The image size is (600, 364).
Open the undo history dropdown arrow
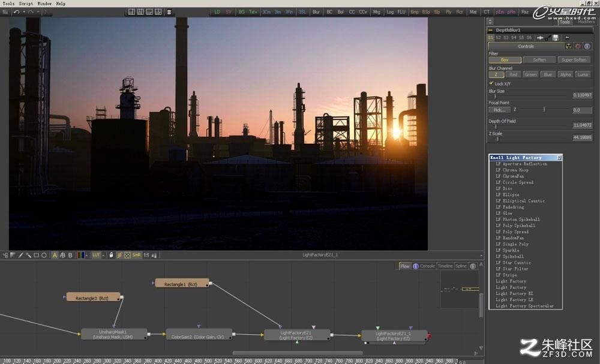[24, 12]
